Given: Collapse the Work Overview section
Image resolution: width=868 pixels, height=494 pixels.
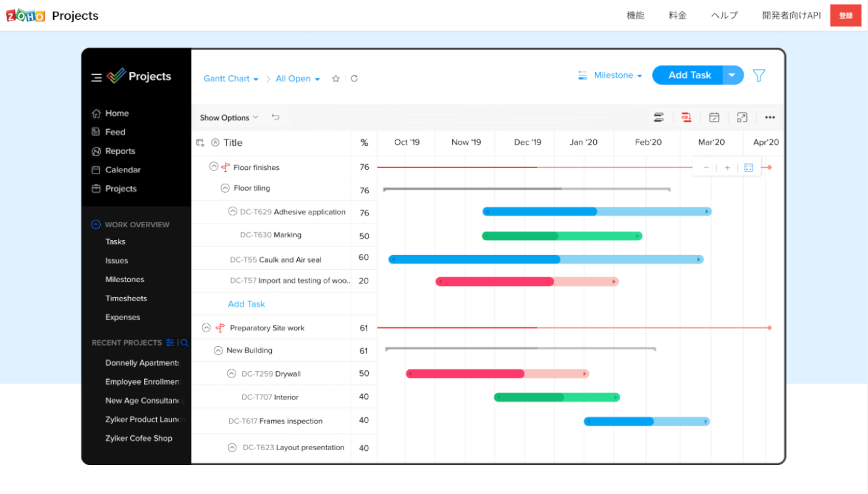Looking at the screenshot, I should pyautogui.click(x=96, y=225).
